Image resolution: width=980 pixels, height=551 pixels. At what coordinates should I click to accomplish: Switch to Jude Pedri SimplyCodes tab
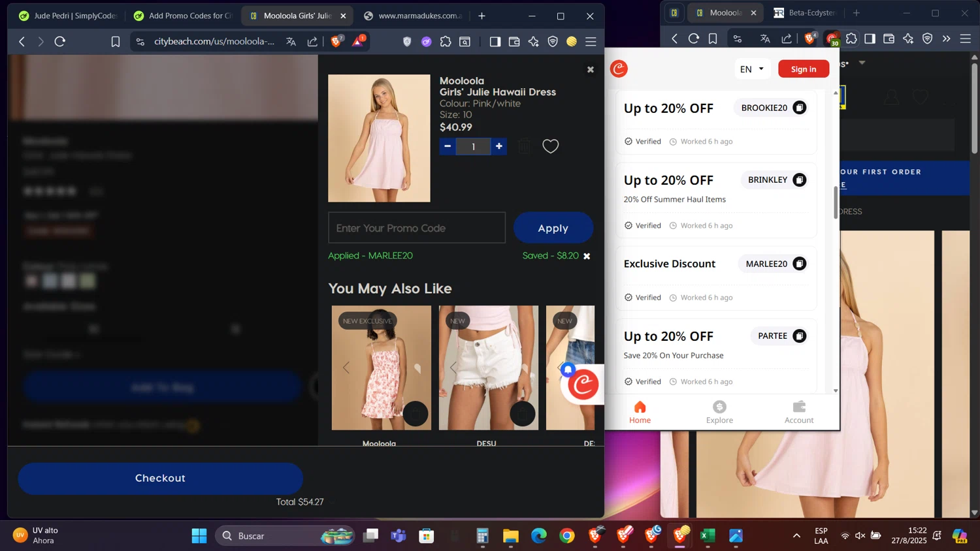click(x=67, y=16)
